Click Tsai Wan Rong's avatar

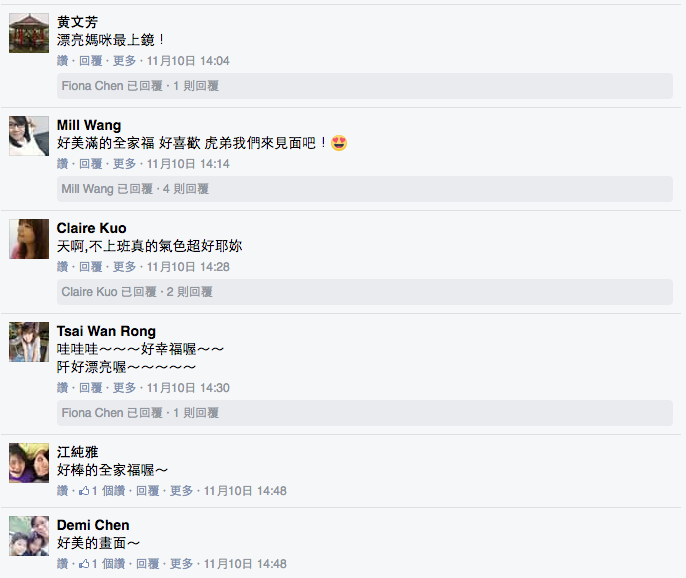click(x=29, y=342)
